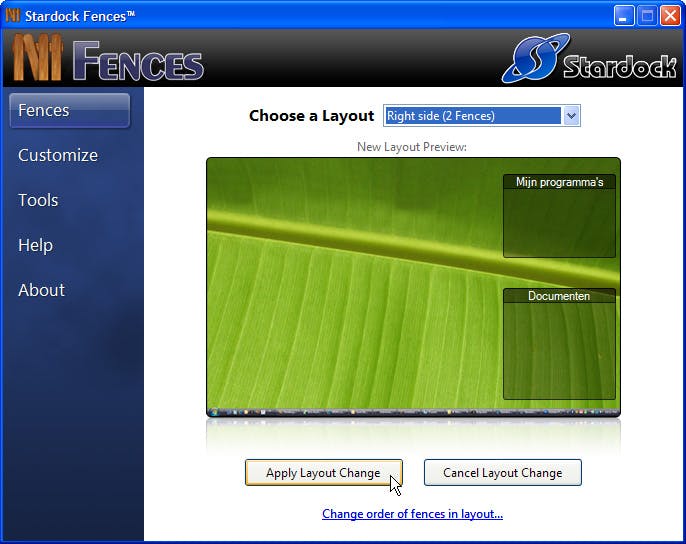Screen dimensions: 686x544
Task: Open 'Change order of fences in layout...' link
Action: coord(412,514)
